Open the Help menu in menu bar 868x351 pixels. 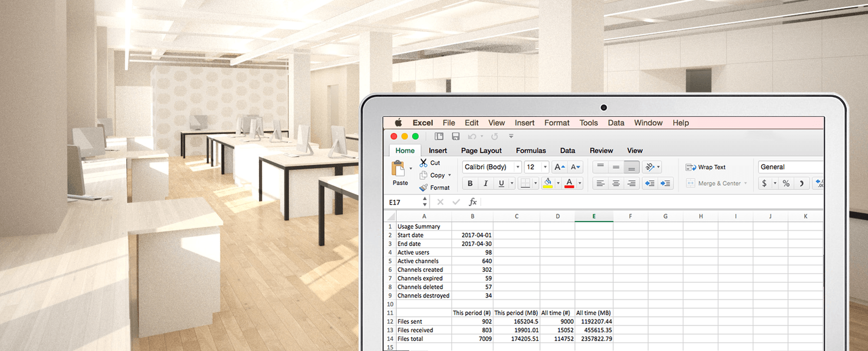(x=681, y=123)
